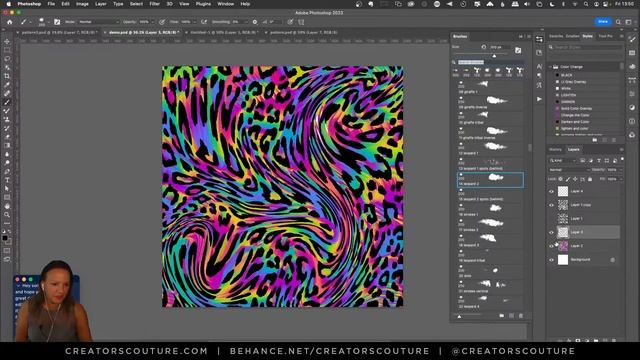Viewport: 640px width, 360px height.
Task: Show Layer 1 by clicking visibility box
Action: (x=551, y=219)
